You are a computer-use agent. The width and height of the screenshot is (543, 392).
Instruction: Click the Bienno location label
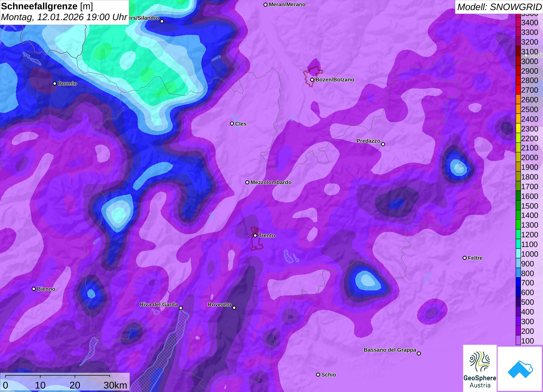pos(46,289)
